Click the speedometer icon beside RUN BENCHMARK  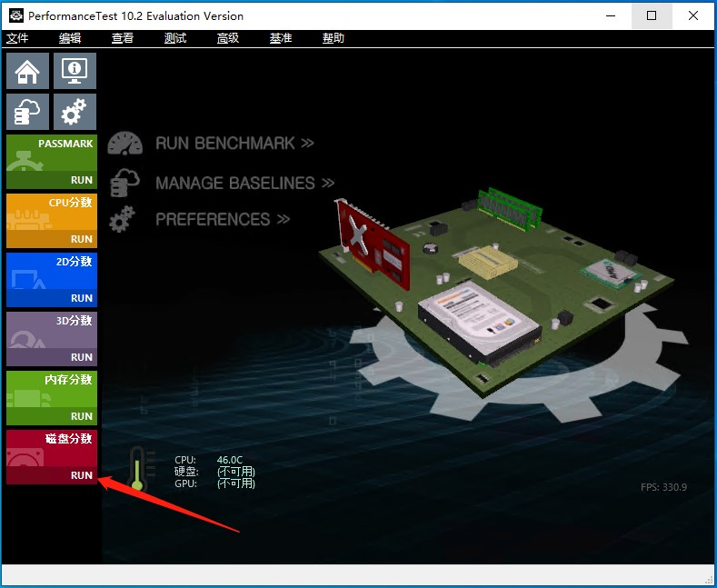(x=124, y=143)
